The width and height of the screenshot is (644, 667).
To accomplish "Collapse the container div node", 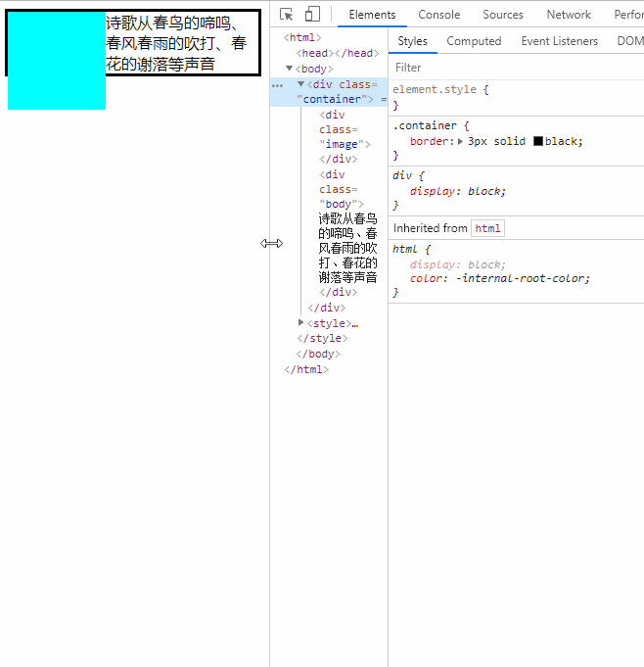I will pos(301,84).
